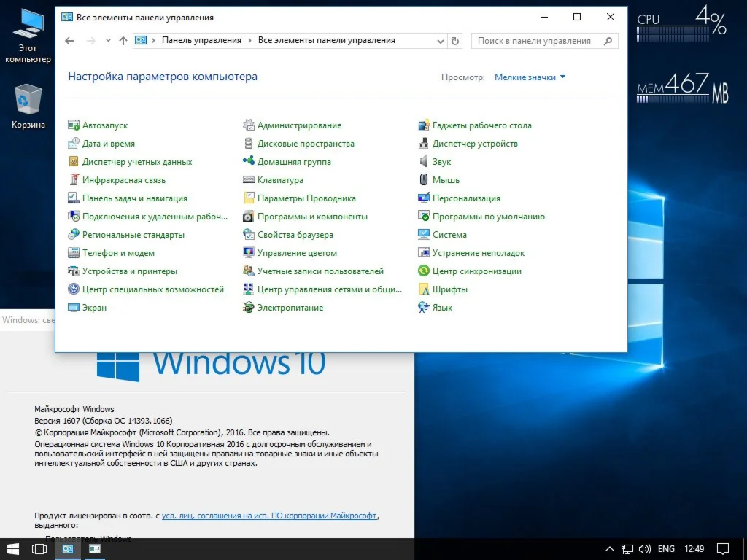Click the Start button on taskbar
The image size is (747, 560).
point(12,548)
